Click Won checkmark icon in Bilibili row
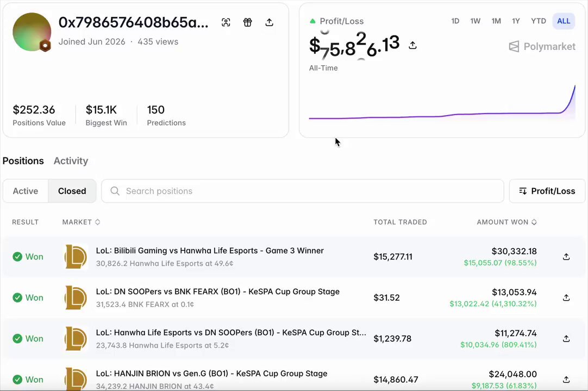The width and height of the screenshot is (588, 391). (17, 257)
